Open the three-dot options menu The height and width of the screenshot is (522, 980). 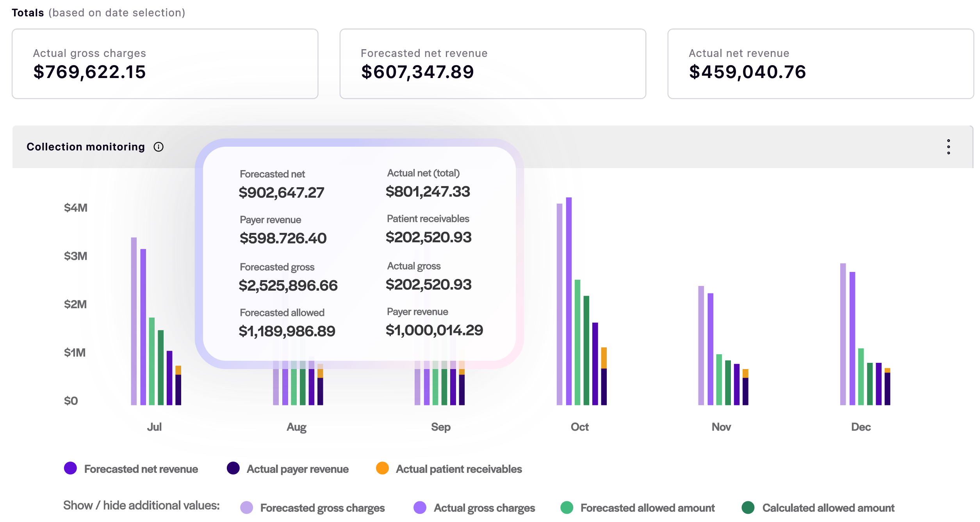tap(948, 147)
